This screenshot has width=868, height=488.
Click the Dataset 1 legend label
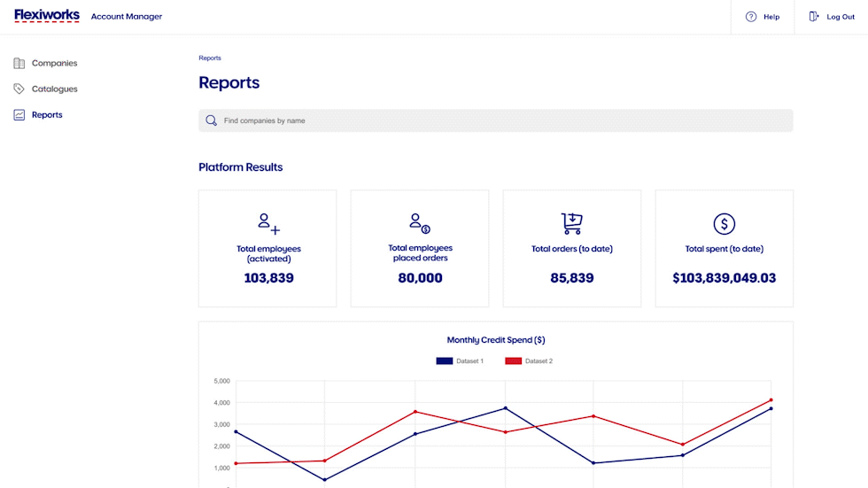click(470, 360)
